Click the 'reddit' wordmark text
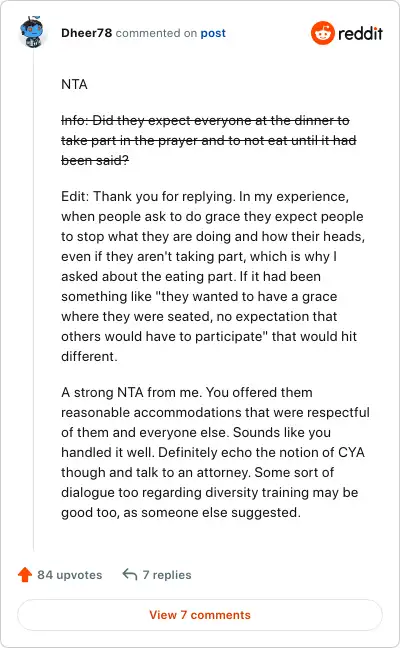Viewport: 400px width, 648px height. (360, 33)
